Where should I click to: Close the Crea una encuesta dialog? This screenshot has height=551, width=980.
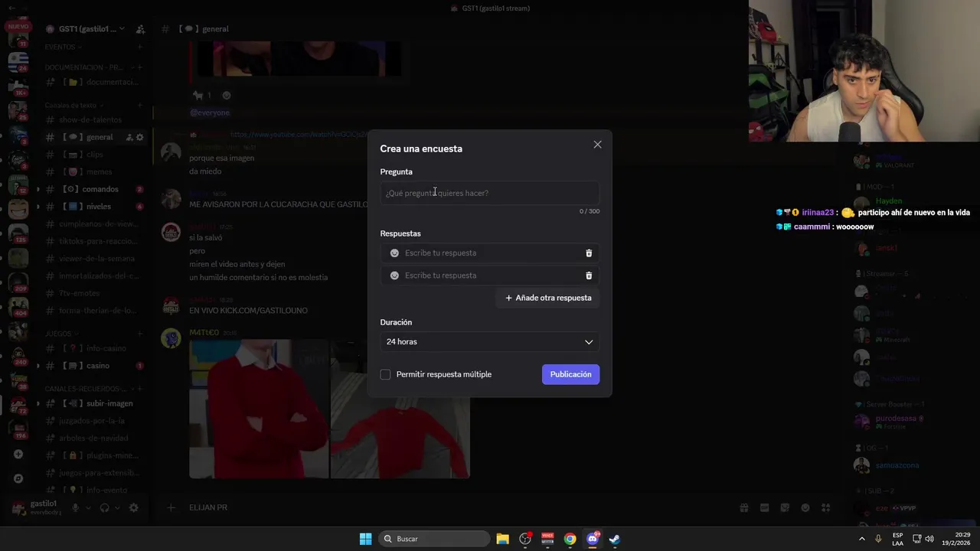597,145
